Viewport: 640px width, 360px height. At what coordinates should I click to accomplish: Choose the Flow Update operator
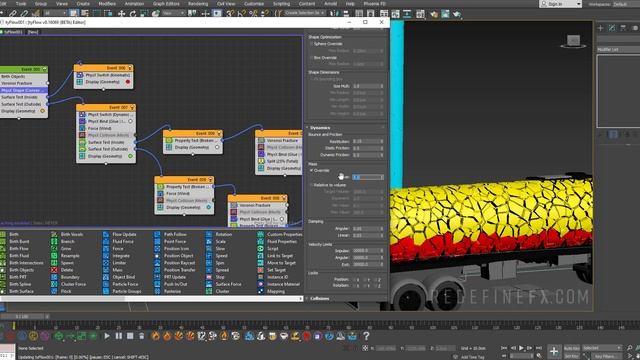point(120,235)
